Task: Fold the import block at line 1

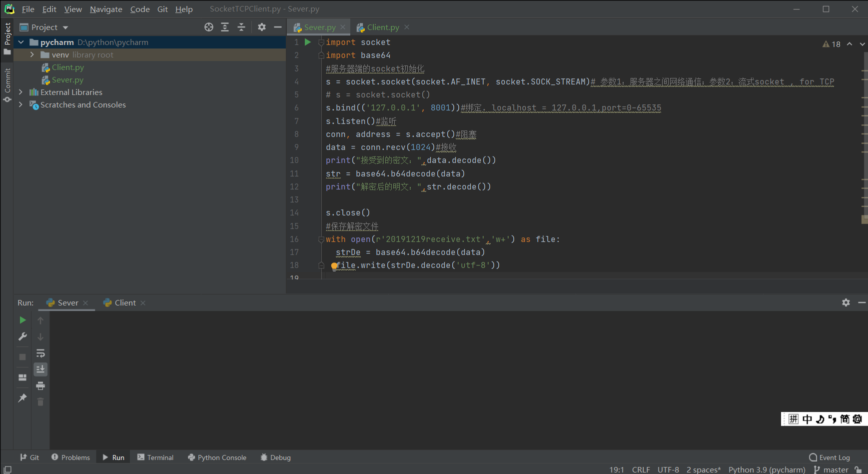Action: 321,42
